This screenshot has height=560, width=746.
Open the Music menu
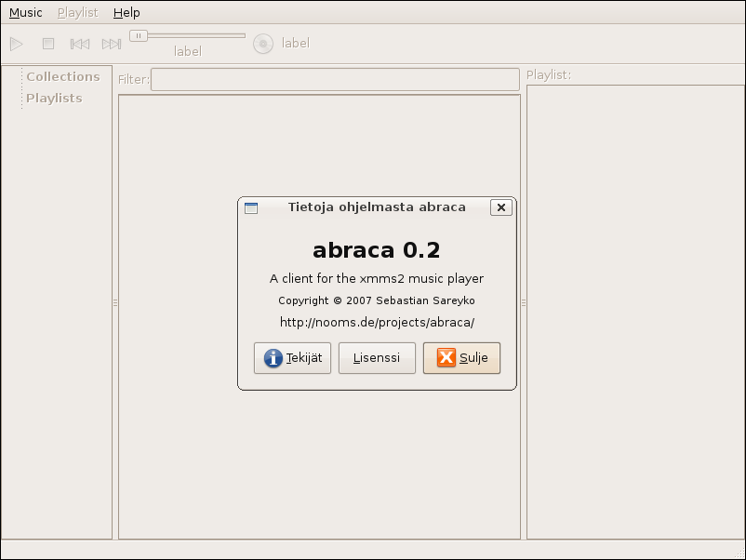coord(26,13)
